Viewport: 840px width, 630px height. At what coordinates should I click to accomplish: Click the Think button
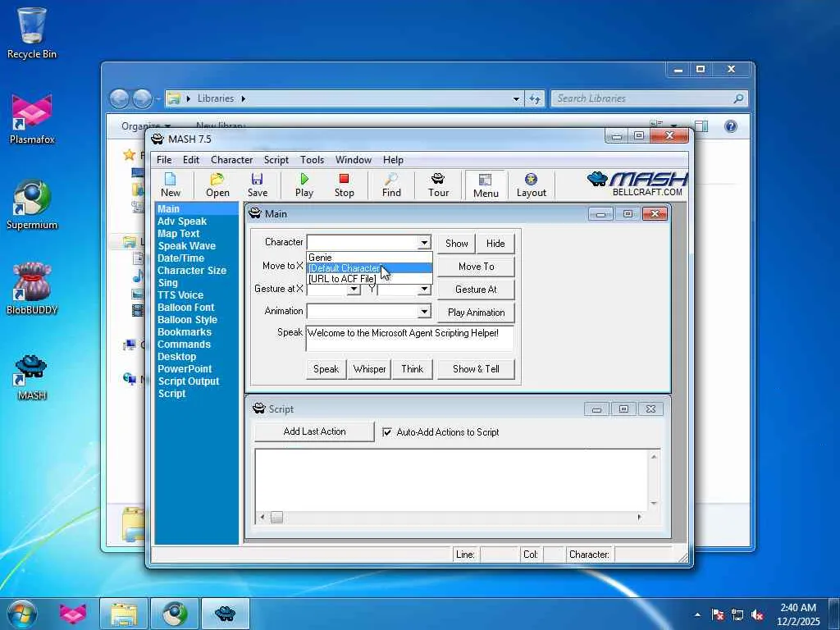412,369
